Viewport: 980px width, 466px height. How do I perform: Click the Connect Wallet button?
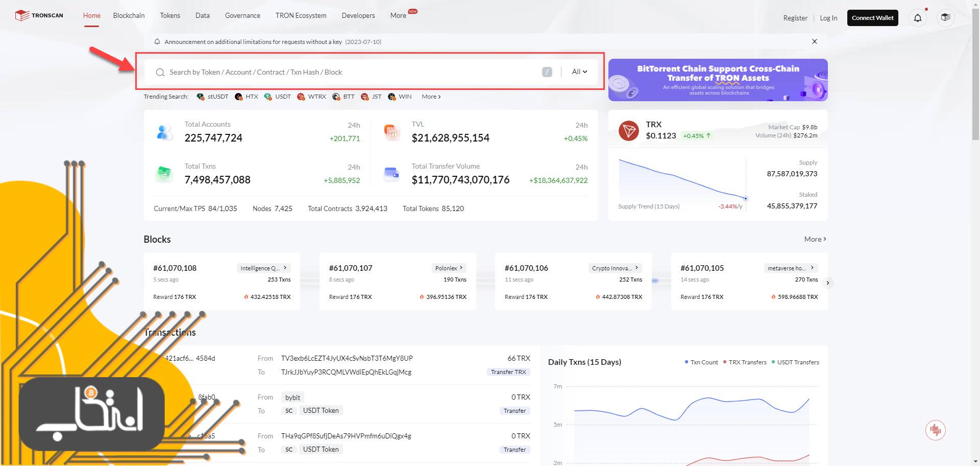[872, 18]
